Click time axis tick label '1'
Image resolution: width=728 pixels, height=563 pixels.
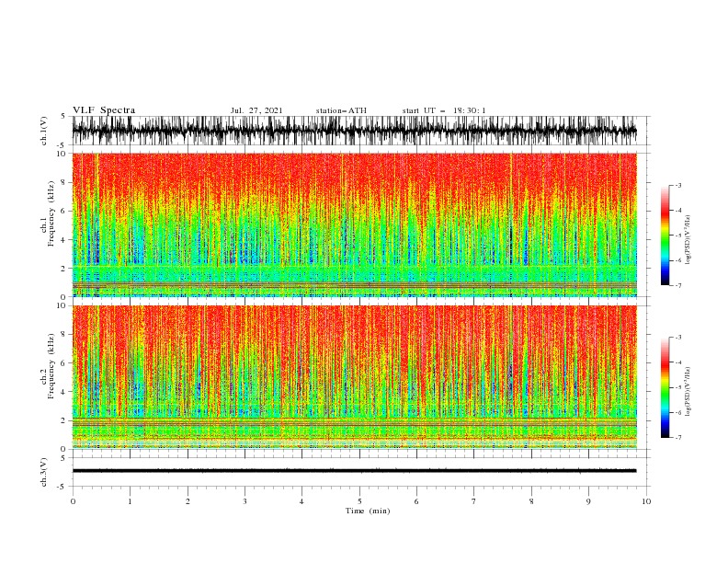[x=130, y=501]
